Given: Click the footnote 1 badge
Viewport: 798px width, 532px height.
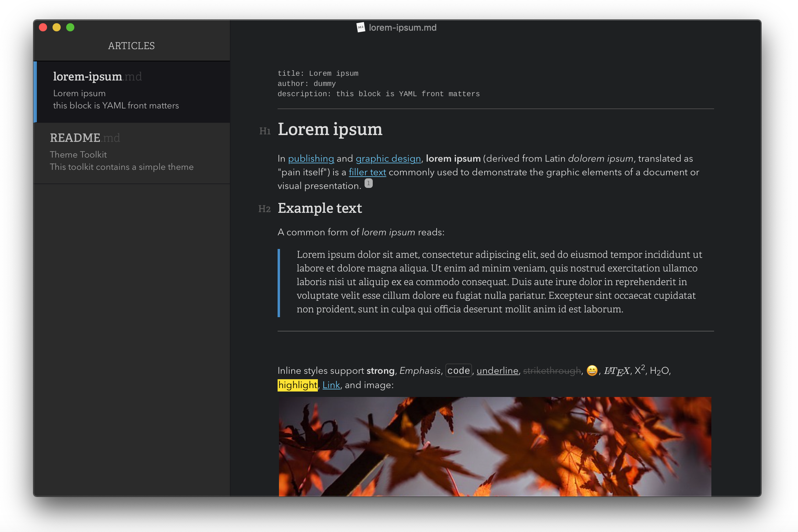Looking at the screenshot, I should 368,183.
